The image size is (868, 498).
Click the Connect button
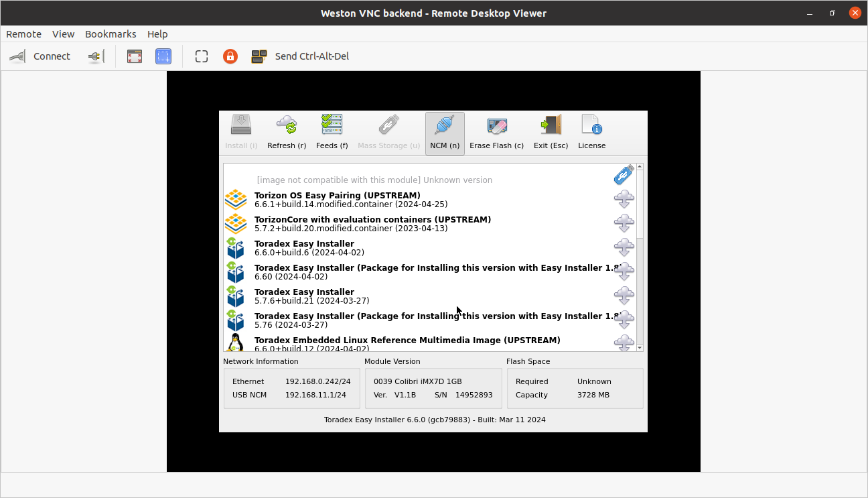tap(40, 56)
